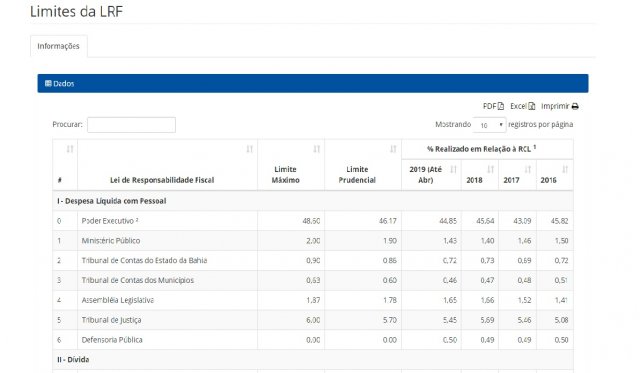The width and height of the screenshot is (640, 373).
Task: Focus the Procurar search field
Action: [131, 125]
